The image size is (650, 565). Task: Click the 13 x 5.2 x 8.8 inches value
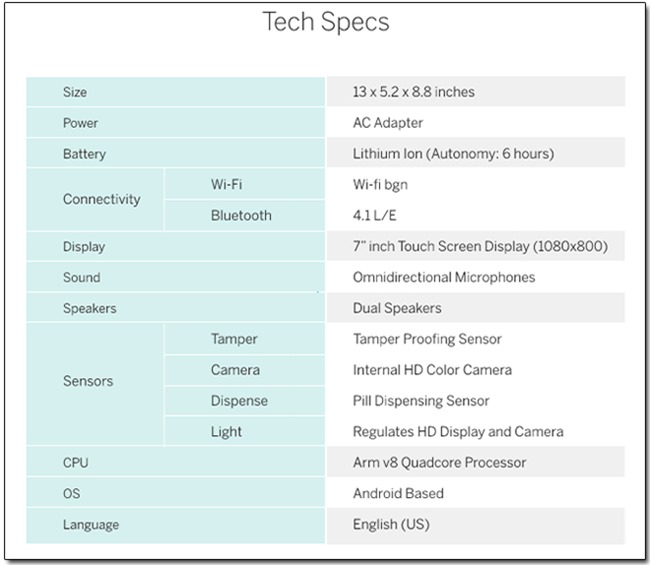pyautogui.click(x=413, y=92)
